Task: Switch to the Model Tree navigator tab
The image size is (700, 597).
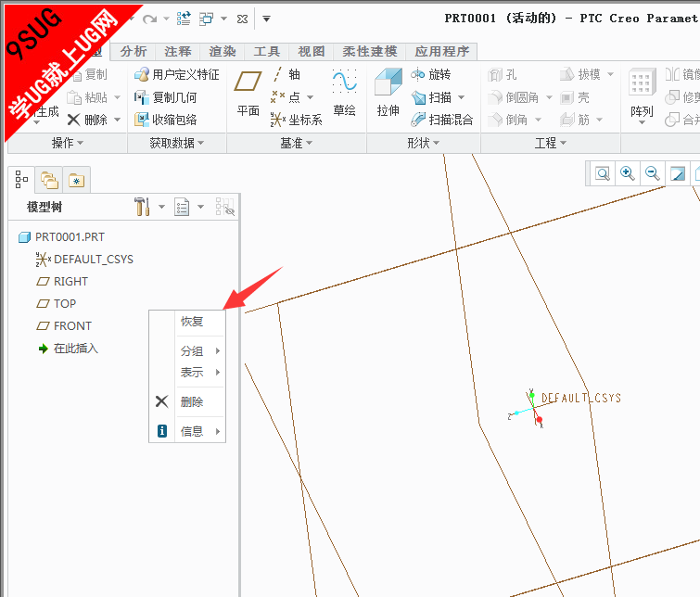Action: coord(21,180)
